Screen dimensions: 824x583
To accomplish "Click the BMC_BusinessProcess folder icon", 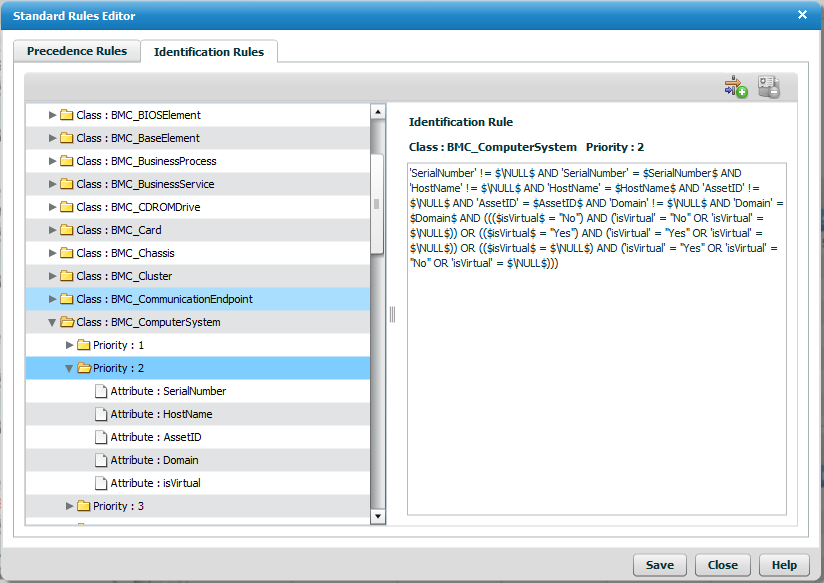I will [66, 161].
